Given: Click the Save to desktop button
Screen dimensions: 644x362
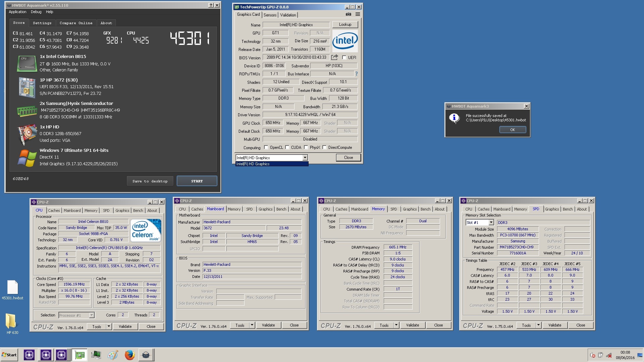Looking at the screenshot, I should click(x=150, y=181).
